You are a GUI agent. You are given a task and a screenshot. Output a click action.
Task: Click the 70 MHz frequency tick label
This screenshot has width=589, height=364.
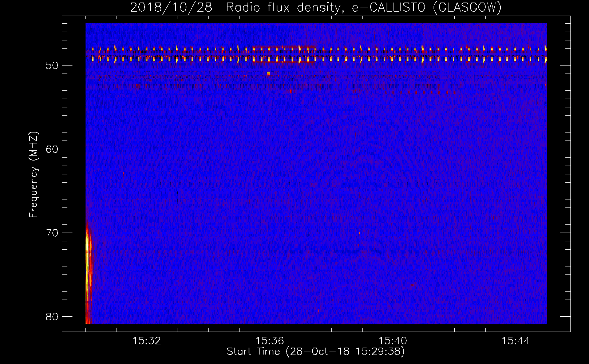click(52, 233)
